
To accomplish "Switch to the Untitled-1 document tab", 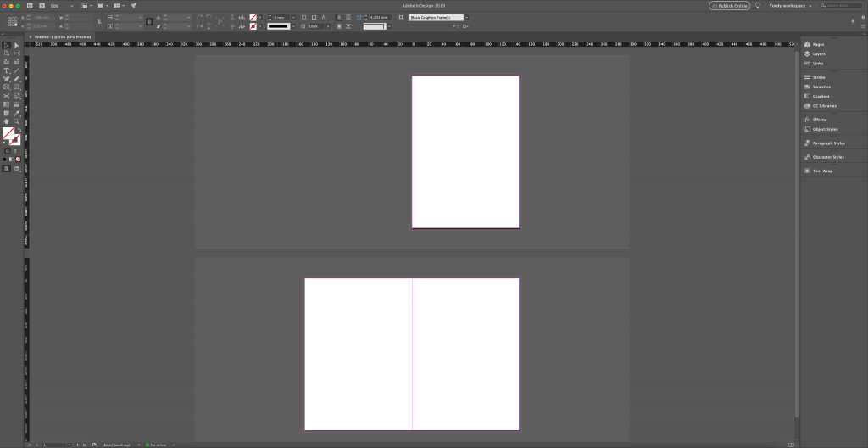I will 58,37.
